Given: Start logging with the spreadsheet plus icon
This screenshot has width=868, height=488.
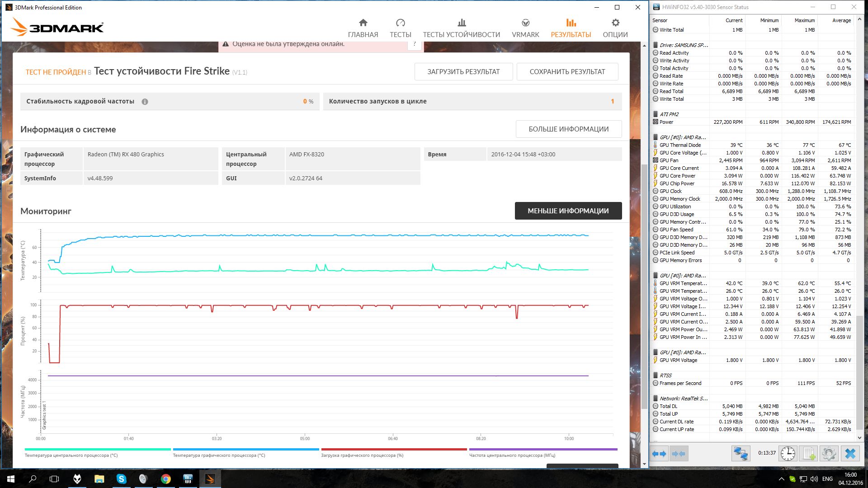Looking at the screenshot, I should (x=808, y=454).
